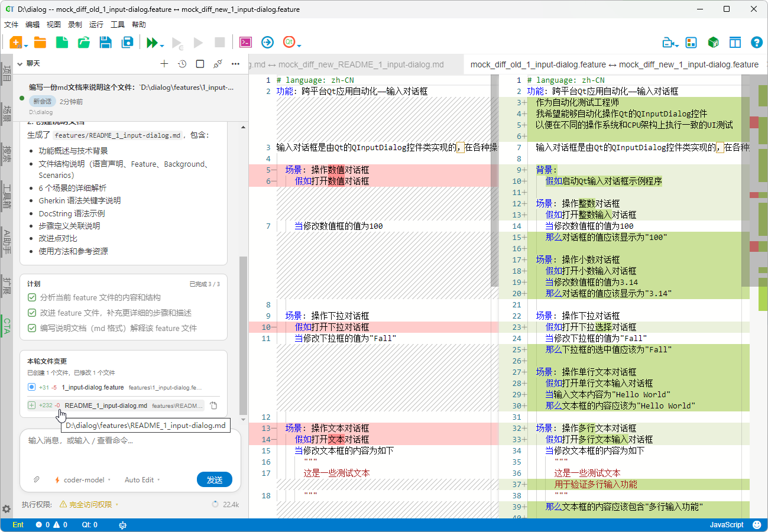Click the green cube package icon
Screen dimensions: 768x532
point(713,43)
